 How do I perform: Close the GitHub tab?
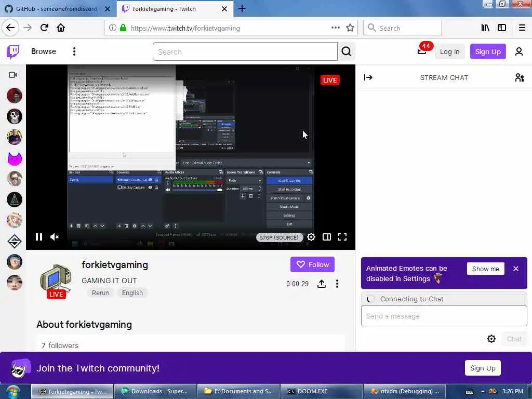(x=107, y=9)
